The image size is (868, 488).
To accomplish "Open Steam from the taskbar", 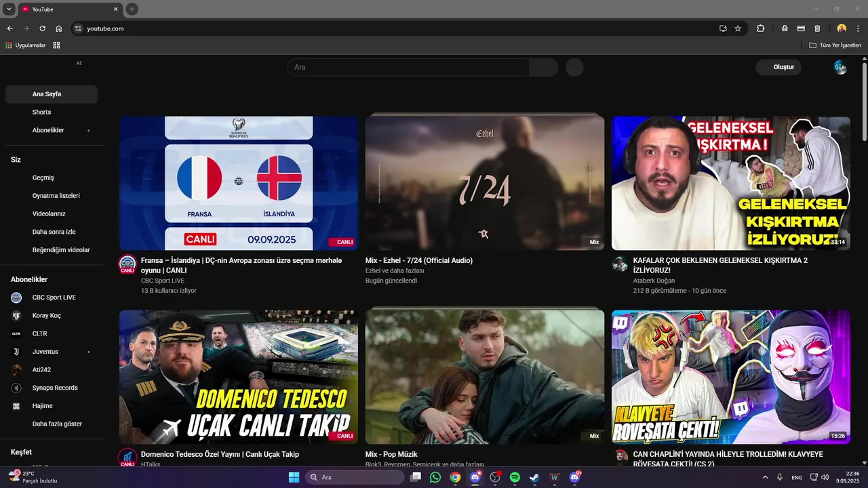I will click(534, 477).
